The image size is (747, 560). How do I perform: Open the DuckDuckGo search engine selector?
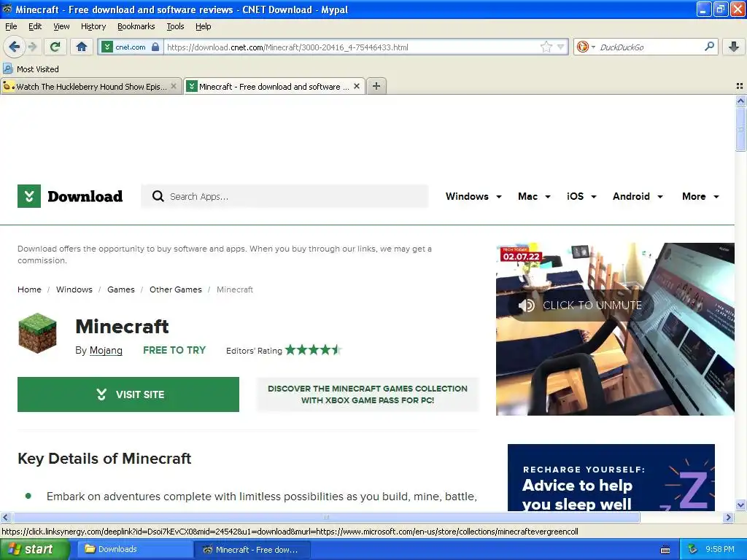586,47
